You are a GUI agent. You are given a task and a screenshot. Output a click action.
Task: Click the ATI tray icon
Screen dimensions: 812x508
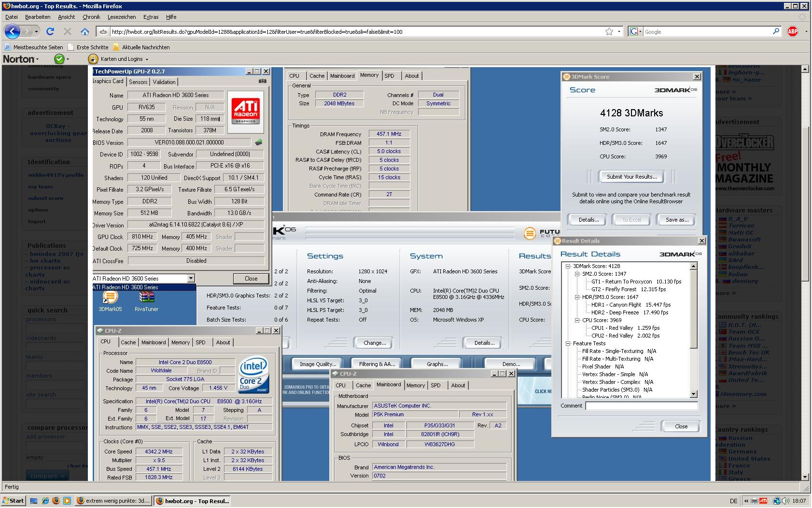coord(763,501)
